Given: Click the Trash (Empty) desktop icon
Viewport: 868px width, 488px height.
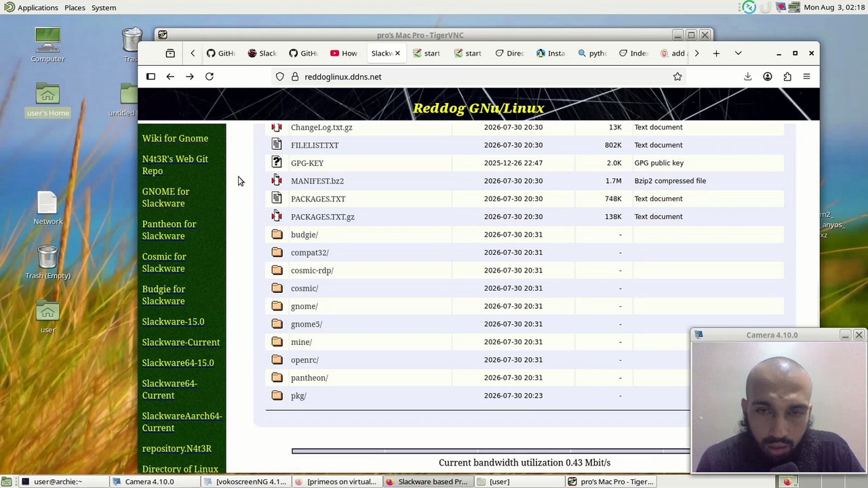Looking at the screenshot, I should tap(47, 262).
